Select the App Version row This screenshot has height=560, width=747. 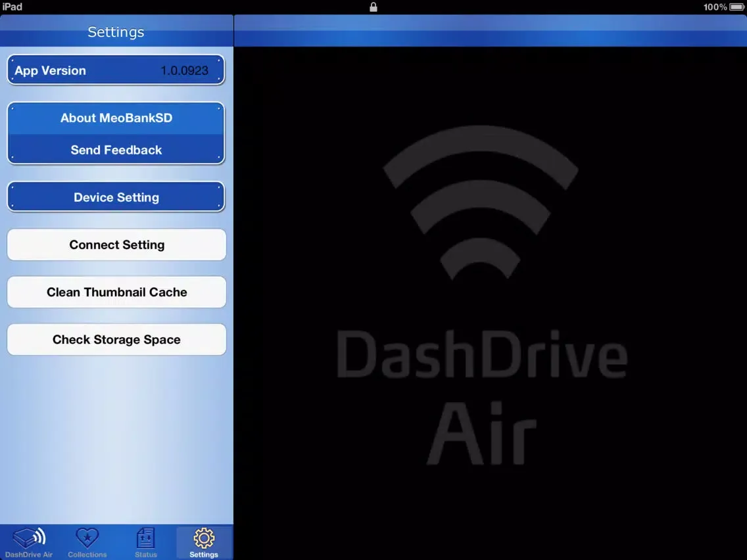pyautogui.click(x=116, y=70)
